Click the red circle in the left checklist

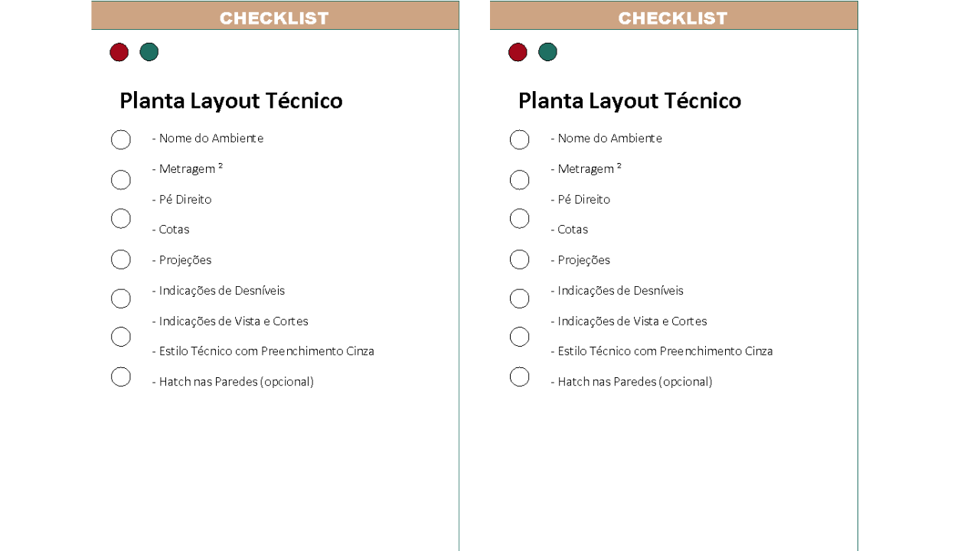(119, 52)
